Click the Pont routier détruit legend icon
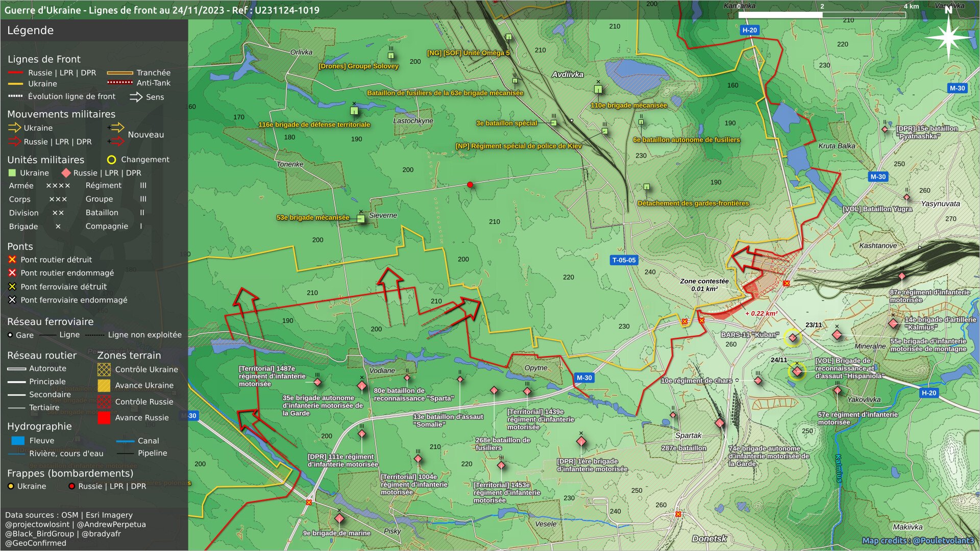The width and height of the screenshot is (980, 551). pyautogui.click(x=12, y=260)
